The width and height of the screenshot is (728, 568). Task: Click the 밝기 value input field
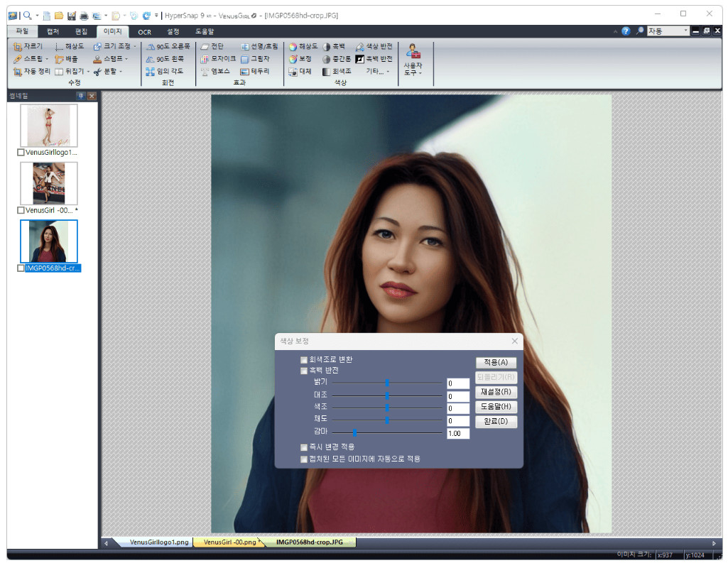457,383
